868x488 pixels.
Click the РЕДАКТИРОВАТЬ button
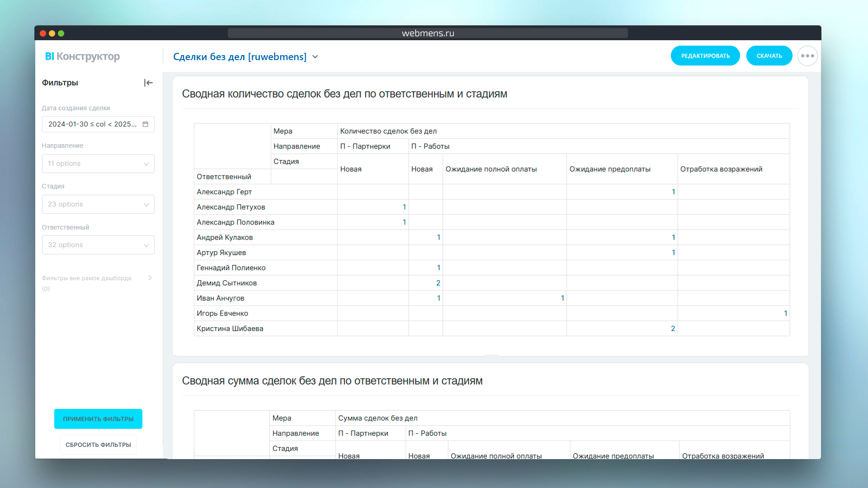705,56
